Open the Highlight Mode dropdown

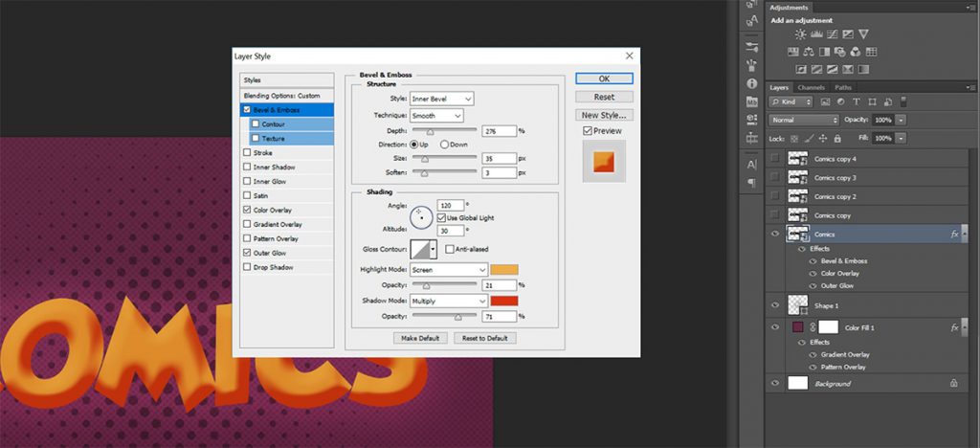pyautogui.click(x=449, y=270)
